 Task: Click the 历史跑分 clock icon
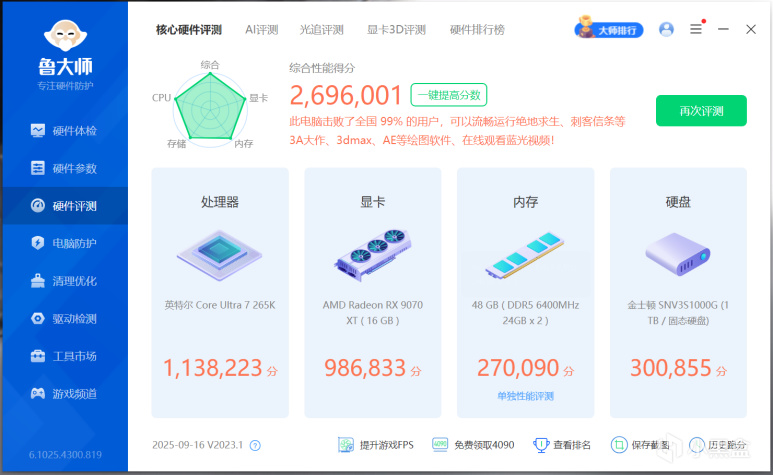coord(697,445)
